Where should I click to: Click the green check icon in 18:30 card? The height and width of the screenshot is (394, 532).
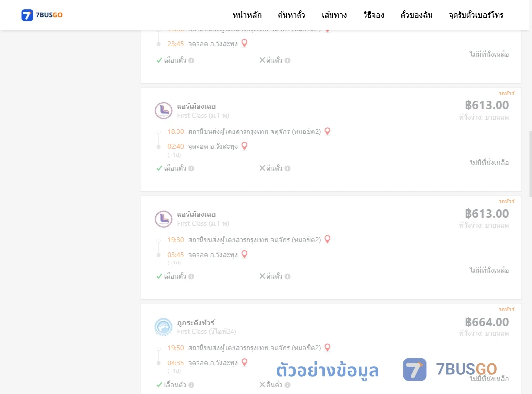coord(159,168)
